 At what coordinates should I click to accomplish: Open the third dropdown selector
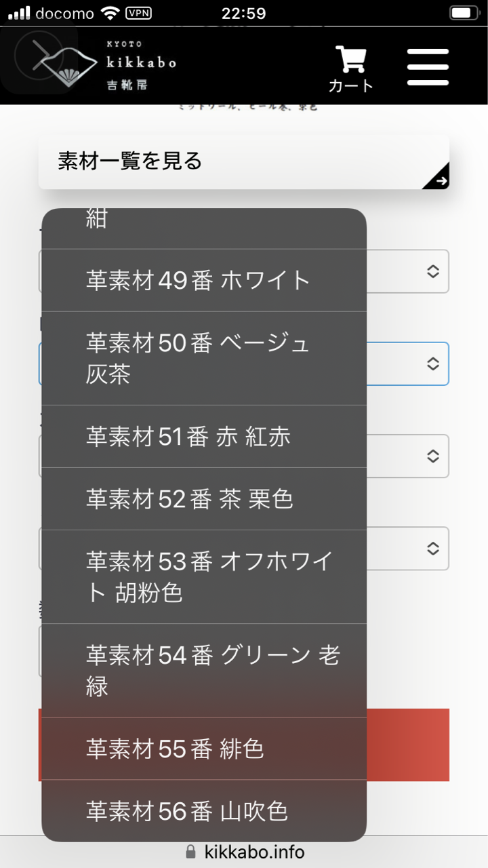pyautogui.click(x=433, y=456)
